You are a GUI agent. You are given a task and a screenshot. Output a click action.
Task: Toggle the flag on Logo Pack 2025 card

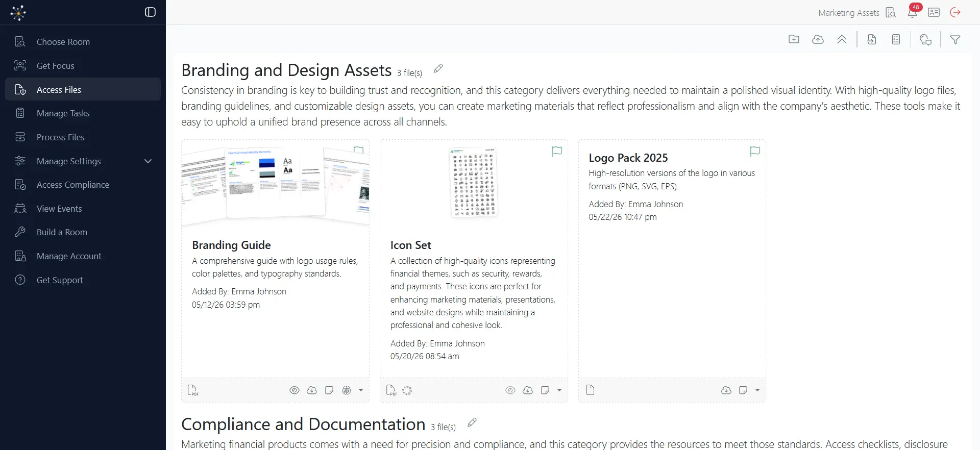tap(755, 151)
